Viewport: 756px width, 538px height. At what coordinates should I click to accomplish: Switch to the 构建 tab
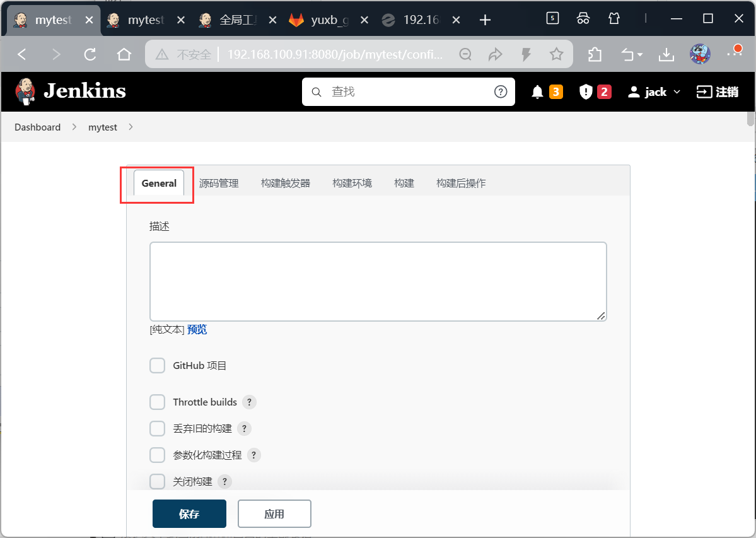click(x=404, y=183)
